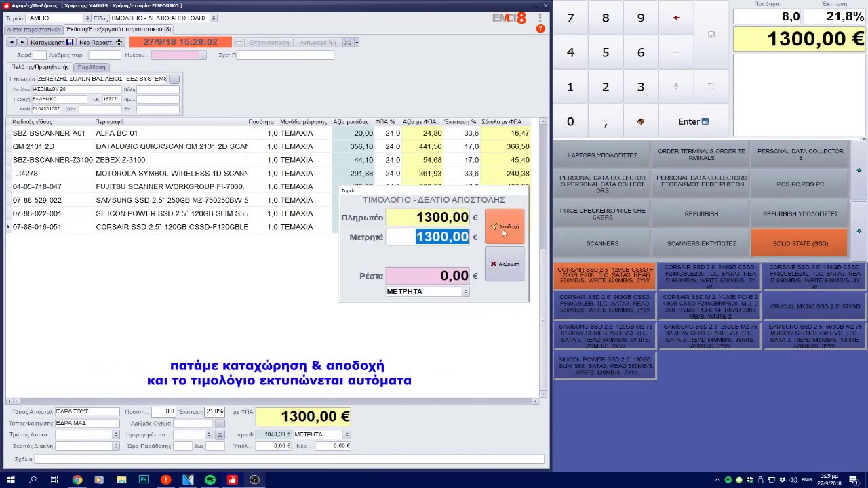This screenshot has height=488, width=868.
Task: Click the Ακύρωση cancel button
Action: [x=505, y=264]
